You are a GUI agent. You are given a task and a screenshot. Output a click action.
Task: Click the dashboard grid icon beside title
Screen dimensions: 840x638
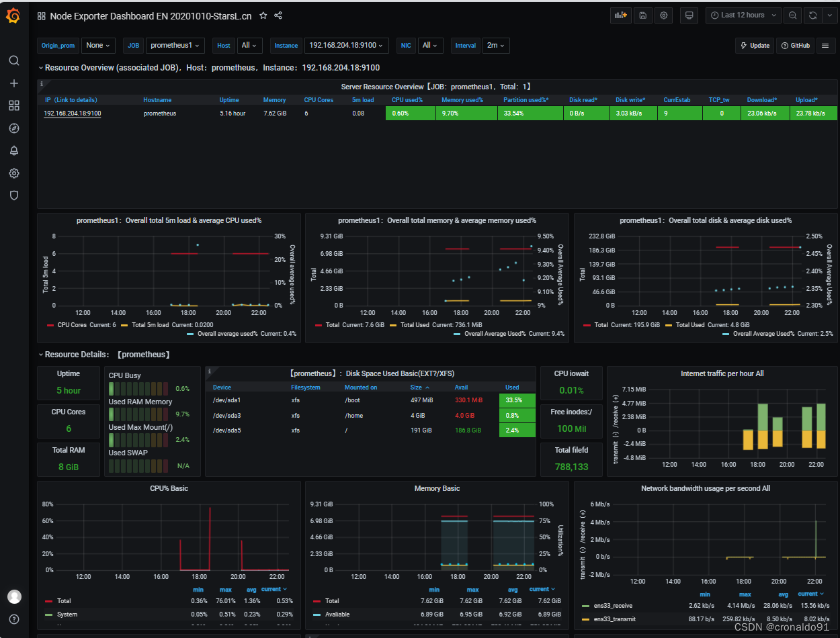[x=42, y=15]
